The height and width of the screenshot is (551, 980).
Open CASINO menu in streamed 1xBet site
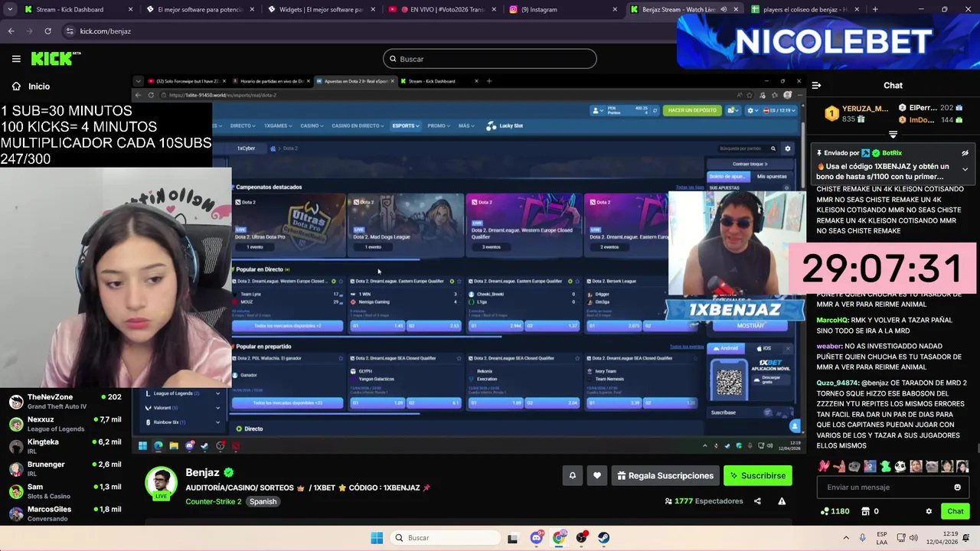(310, 126)
